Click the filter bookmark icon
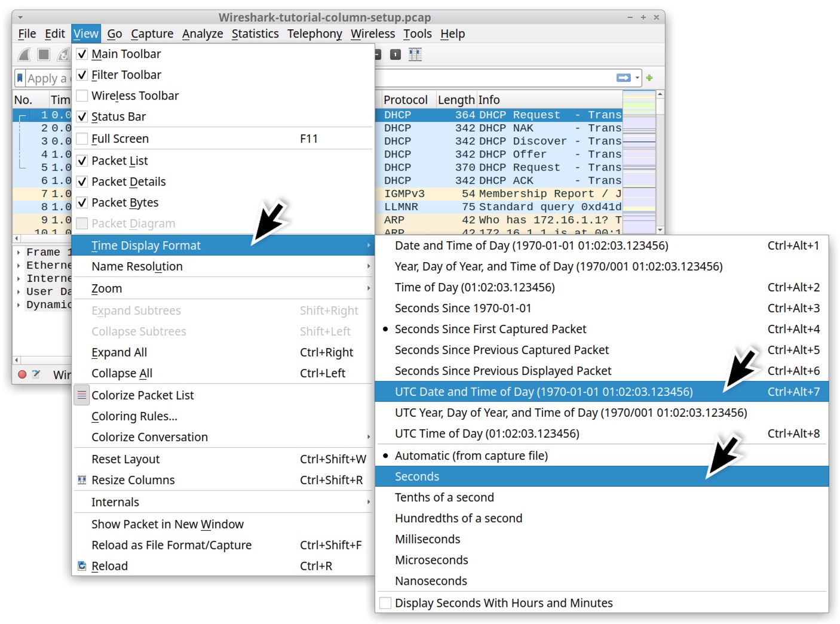 pyautogui.click(x=20, y=78)
